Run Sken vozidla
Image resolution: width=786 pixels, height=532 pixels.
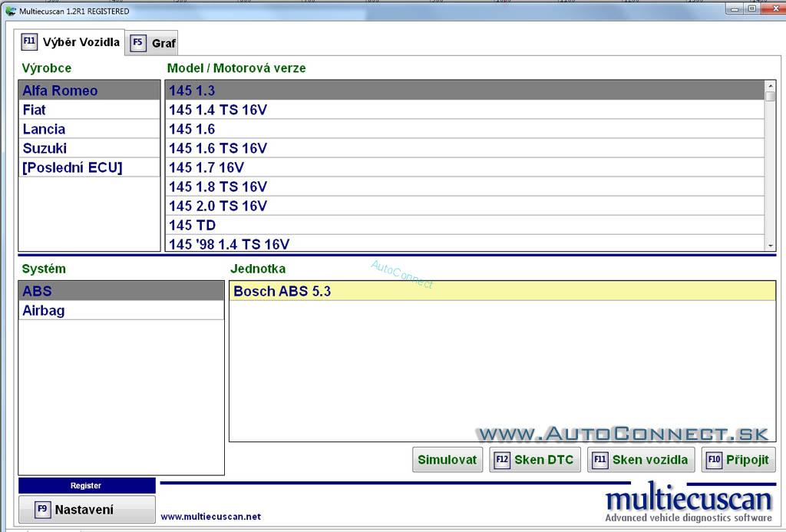[x=641, y=460]
